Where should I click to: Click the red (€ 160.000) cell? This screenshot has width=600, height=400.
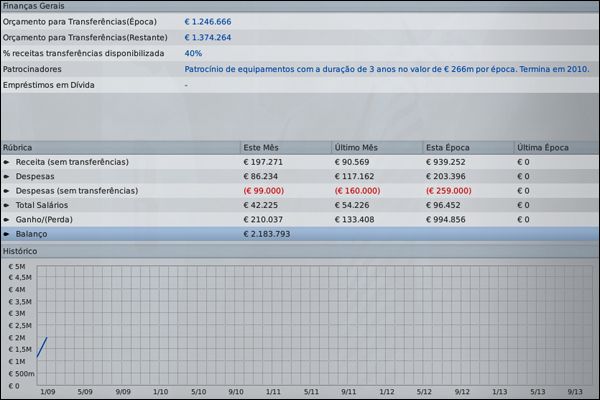(357, 191)
